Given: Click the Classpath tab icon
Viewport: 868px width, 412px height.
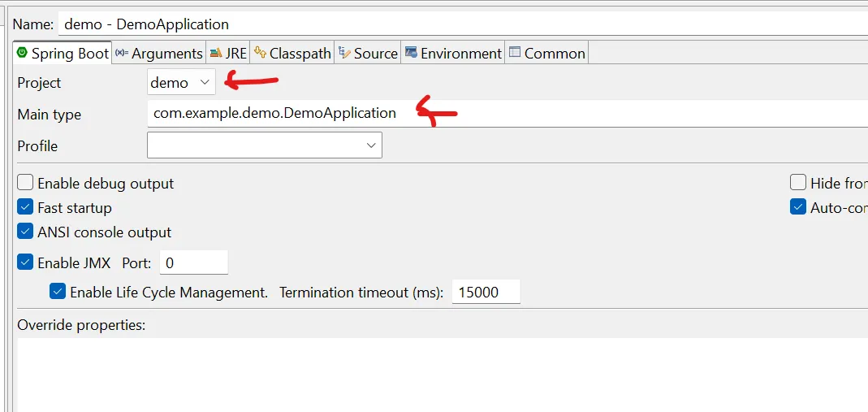Looking at the screenshot, I should click(260, 53).
